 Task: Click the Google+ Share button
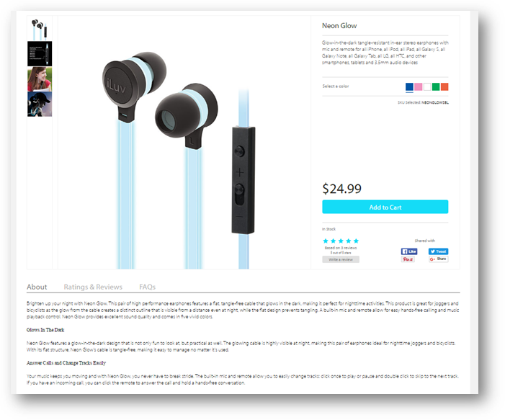[x=438, y=259]
